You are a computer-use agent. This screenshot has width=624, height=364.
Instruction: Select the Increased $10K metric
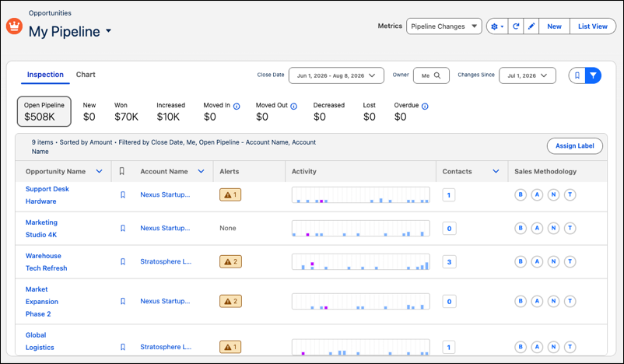[170, 111]
